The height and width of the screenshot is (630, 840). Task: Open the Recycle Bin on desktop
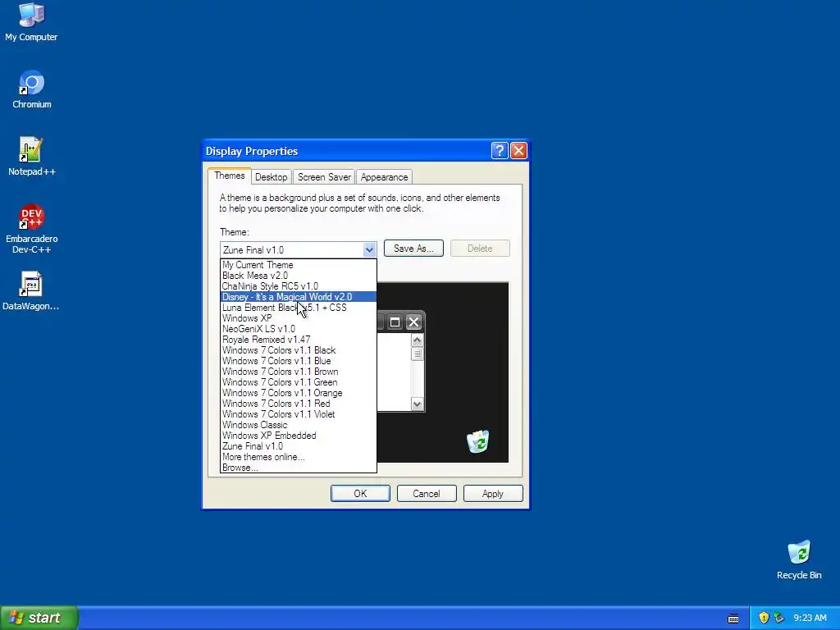pyautogui.click(x=799, y=560)
